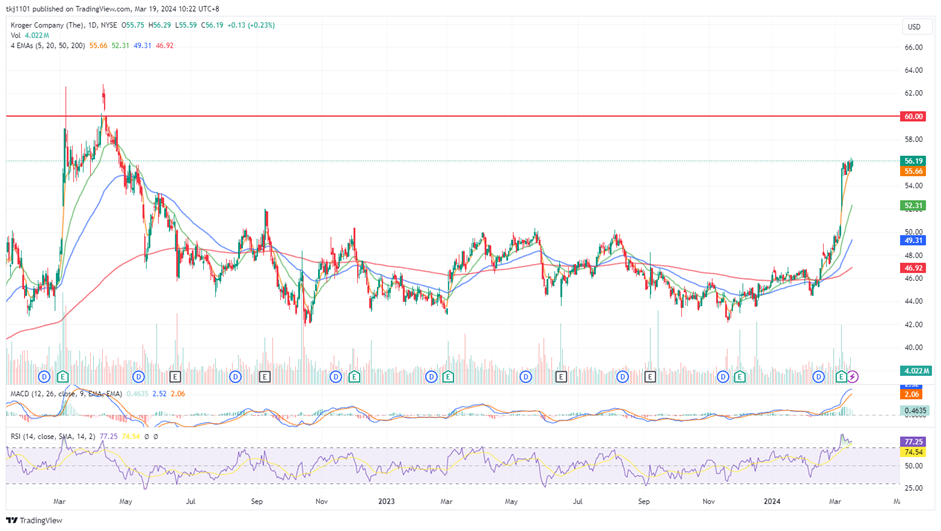Click the TradingView logo at bottom left
Screen dimensions: 941x531
(x=35, y=520)
